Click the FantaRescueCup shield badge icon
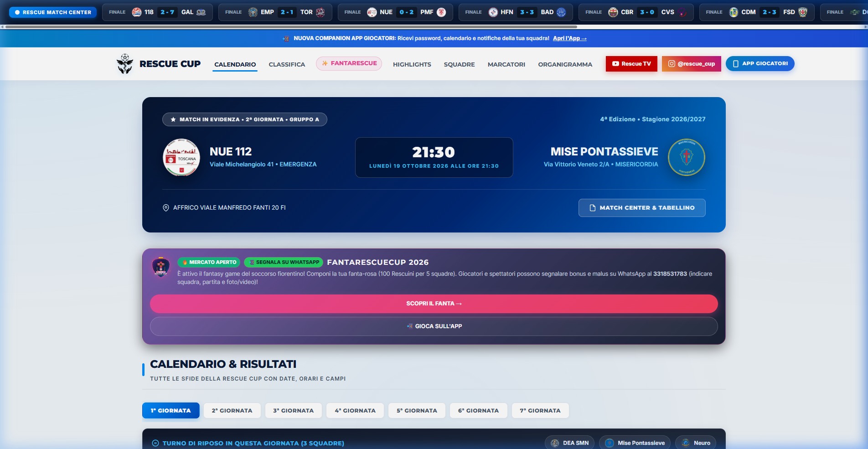 click(160, 267)
